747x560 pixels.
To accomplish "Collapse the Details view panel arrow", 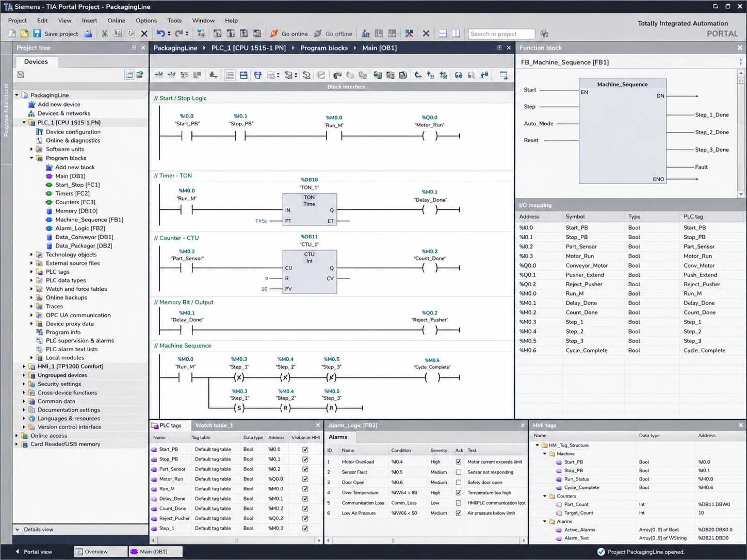I will tap(18, 530).
